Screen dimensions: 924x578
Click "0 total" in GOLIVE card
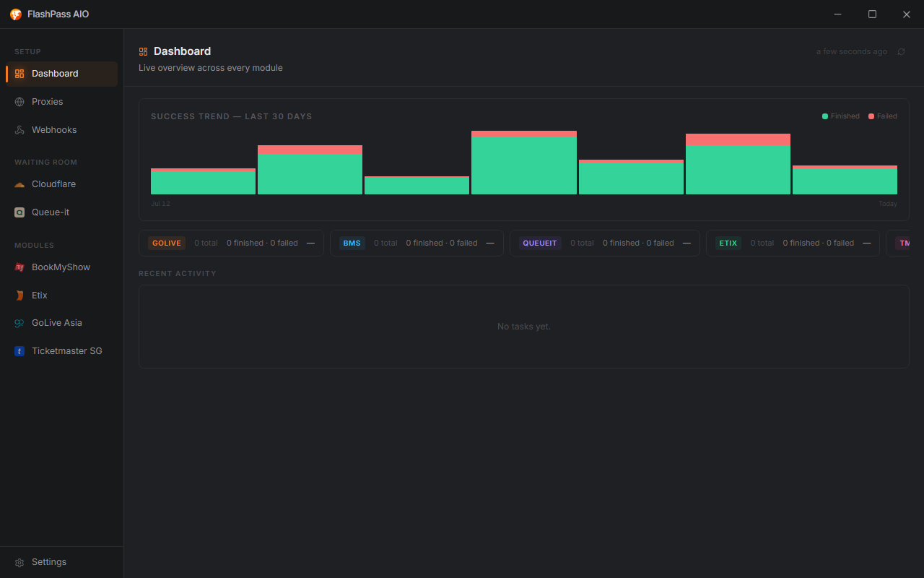click(206, 243)
